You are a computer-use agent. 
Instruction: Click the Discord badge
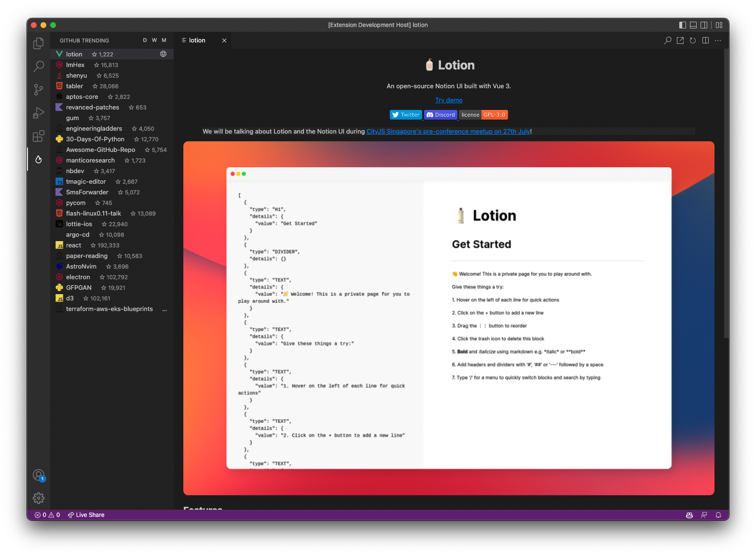[440, 115]
